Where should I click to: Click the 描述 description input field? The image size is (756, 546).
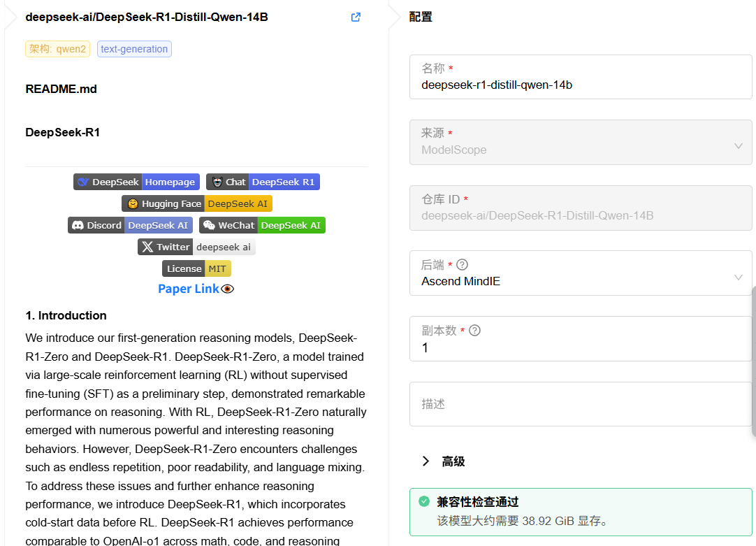coord(581,404)
